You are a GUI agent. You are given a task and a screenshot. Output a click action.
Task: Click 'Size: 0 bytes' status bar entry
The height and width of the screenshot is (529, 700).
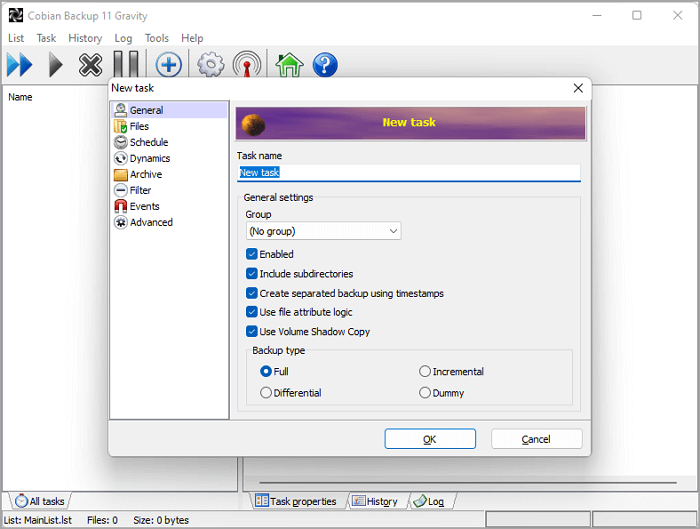click(x=161, y=521)
